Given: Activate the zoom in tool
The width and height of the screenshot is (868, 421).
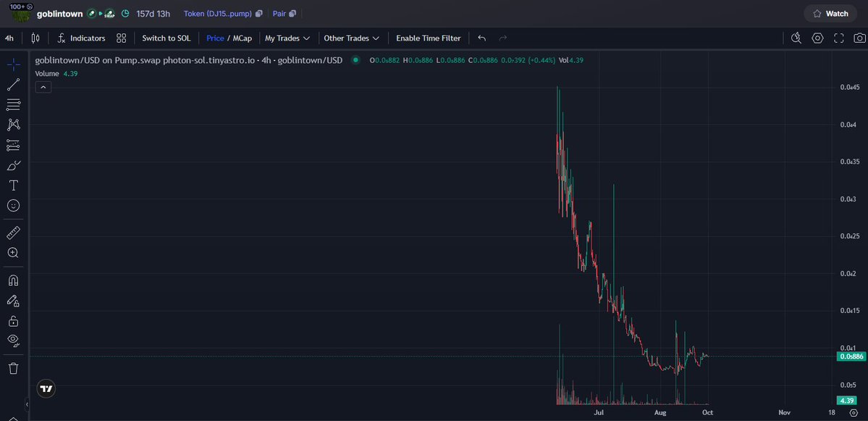Looking at the screenshot, I should click(14, 253).
